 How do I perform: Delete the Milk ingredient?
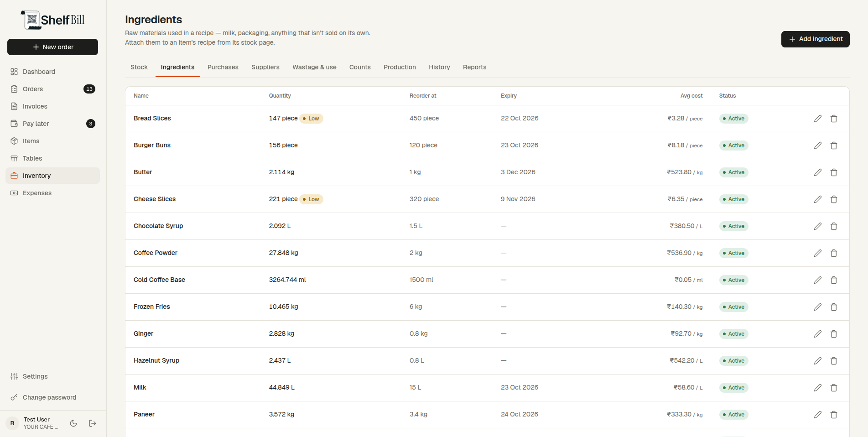[834, 388]
